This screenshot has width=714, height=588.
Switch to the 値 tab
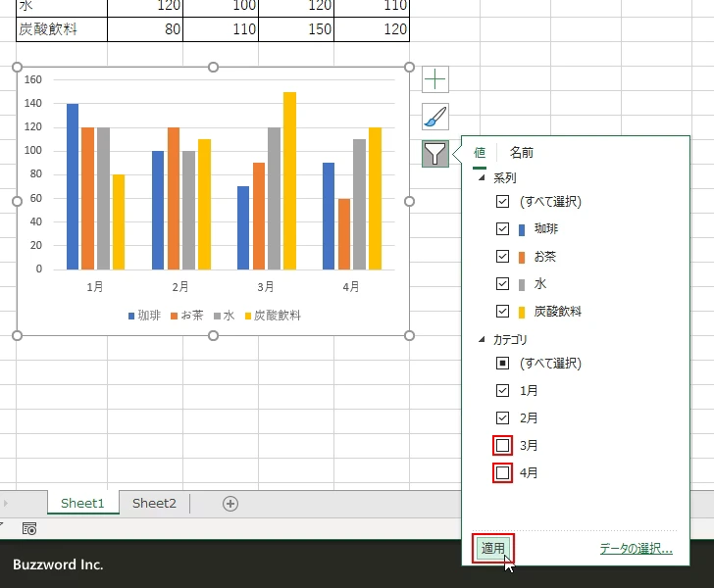[x=480, y=153]
